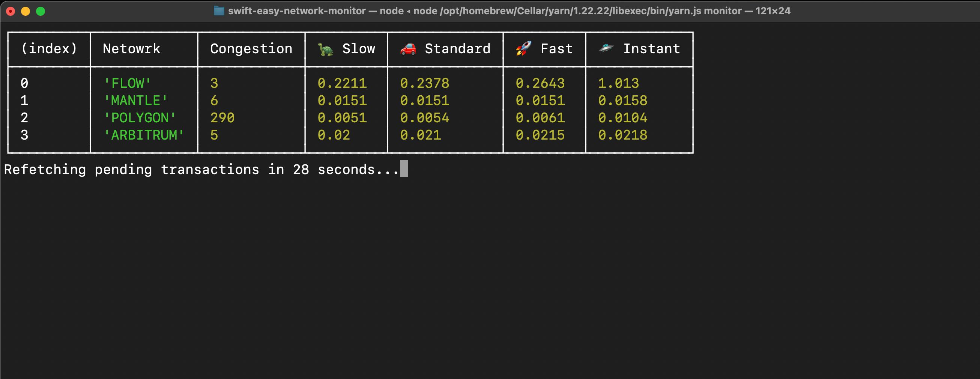
Task: Click POLYGON slow value 0.0051
Action: 342,118
